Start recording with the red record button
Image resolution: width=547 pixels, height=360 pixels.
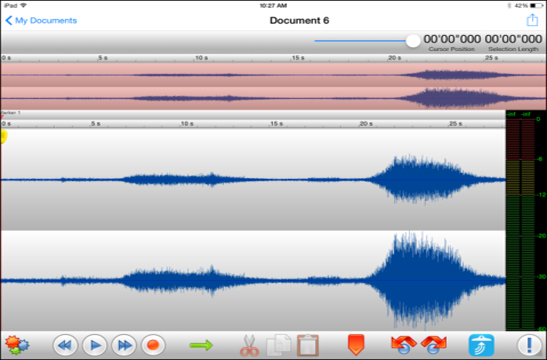[153, 345]
